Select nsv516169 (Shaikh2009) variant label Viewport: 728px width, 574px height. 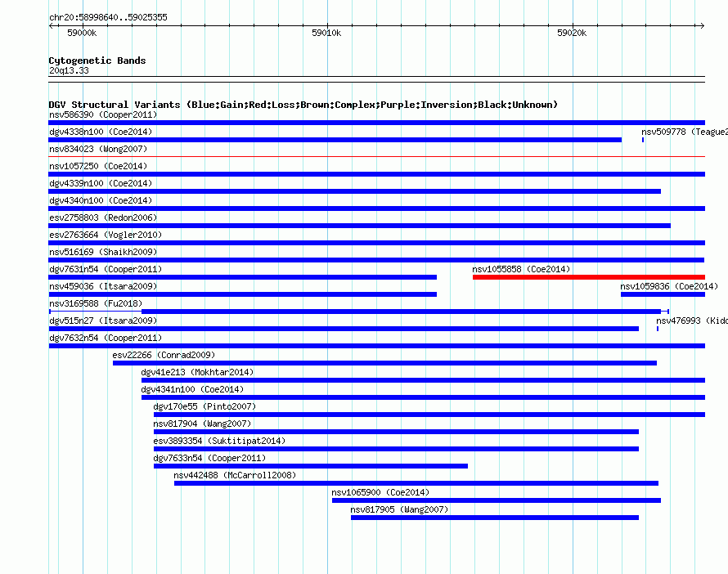pos(103,252)
